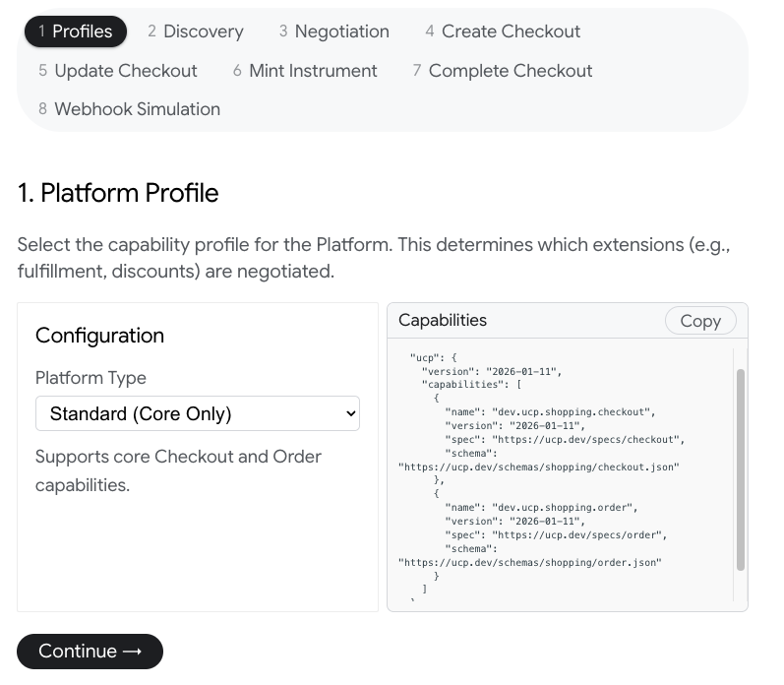Viewport: 784px width, 685px height.
Task: Open the Mint Instrument step
Action: [304, 71]
